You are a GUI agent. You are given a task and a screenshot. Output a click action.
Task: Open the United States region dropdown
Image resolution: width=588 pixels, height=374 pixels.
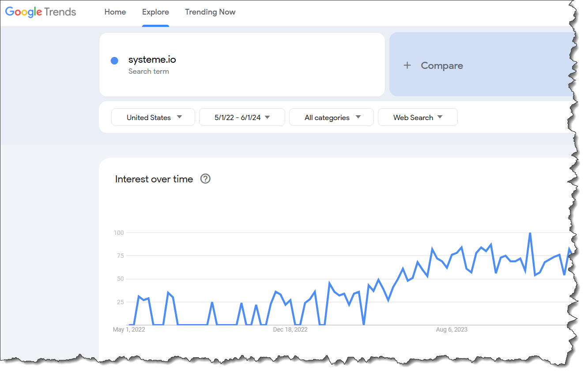153,117
